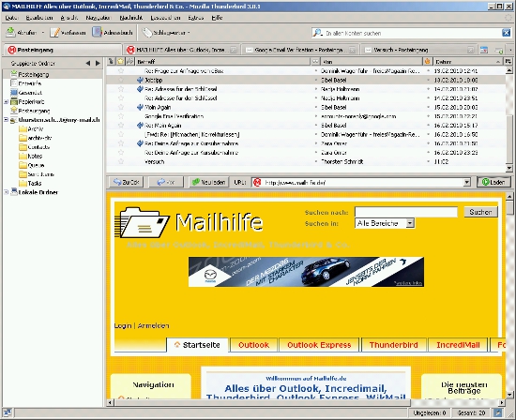The width and height of the screenshot is (516, 420).
Task: Click the Suchen button on the web page
Action: (x=480, y=212)
